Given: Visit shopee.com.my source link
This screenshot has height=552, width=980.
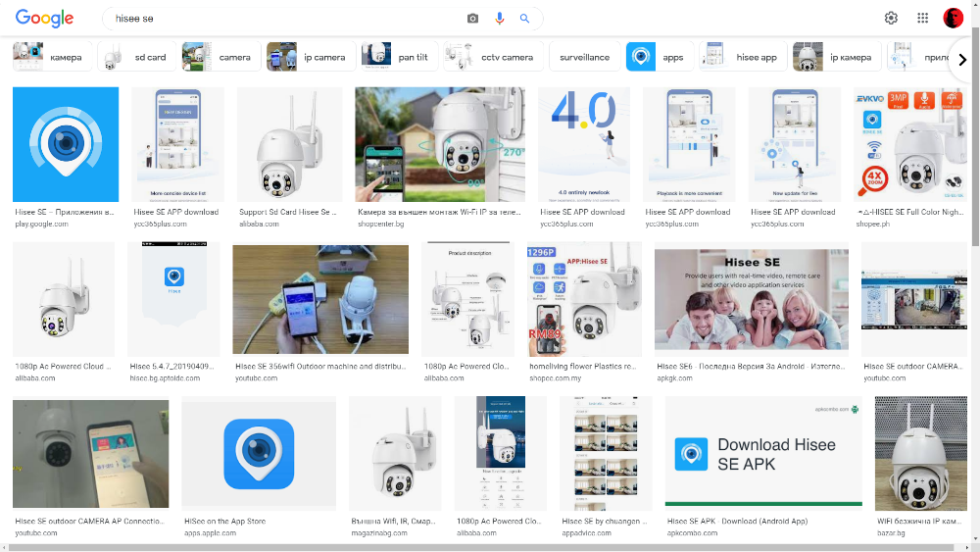Looking at the screenshot, I should click(555, 378).
